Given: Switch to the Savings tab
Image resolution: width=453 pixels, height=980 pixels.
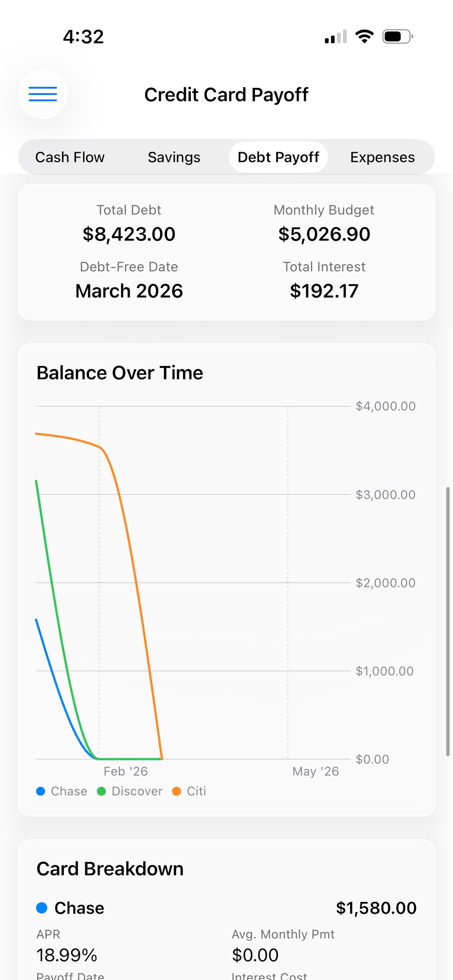Looking at the screenshot, I should click(174, 157).
